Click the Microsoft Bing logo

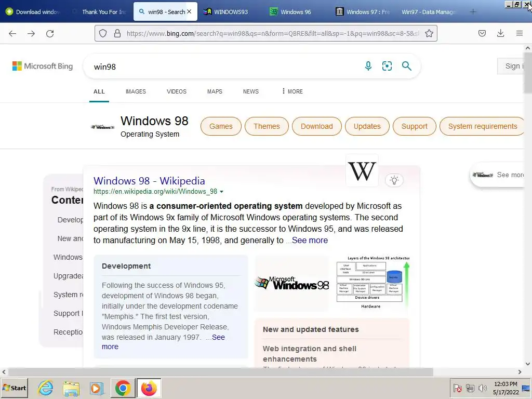click(43, 66)
